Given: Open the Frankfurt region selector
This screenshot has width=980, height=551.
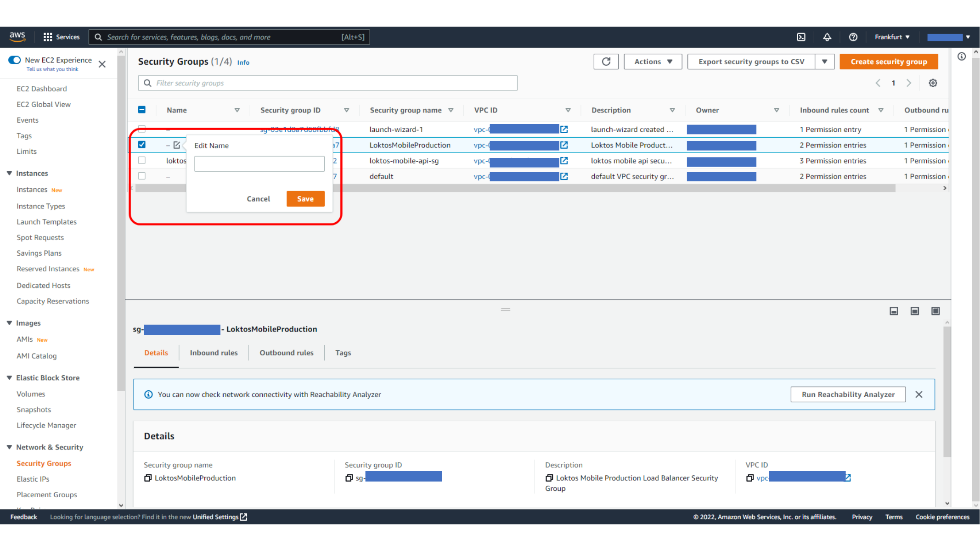Looking at the screenshot, I should pos(892,37).
